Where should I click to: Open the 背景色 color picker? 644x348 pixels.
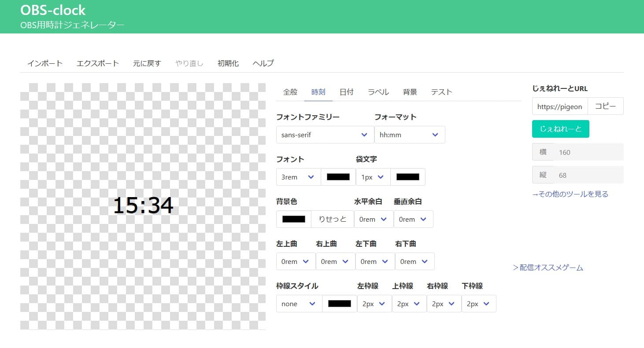pyautogui.click(x=293, y=219)
